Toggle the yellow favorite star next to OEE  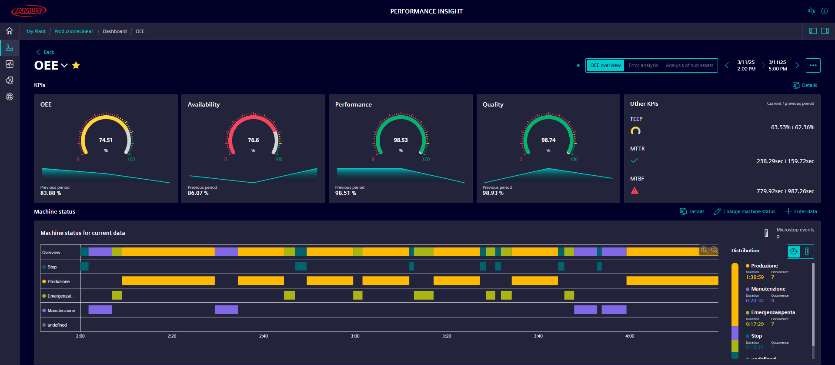click(x=76, y=65)
